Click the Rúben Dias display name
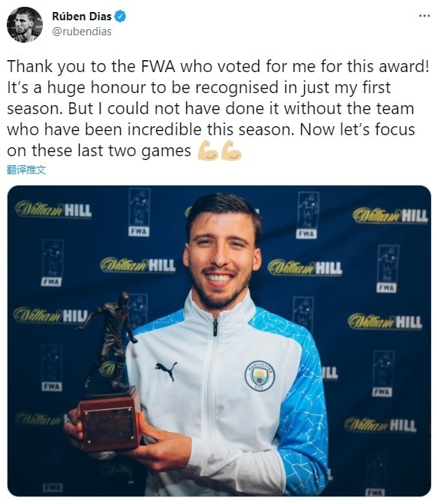Viewport: 437px width, 504px height. coord(82,16)
